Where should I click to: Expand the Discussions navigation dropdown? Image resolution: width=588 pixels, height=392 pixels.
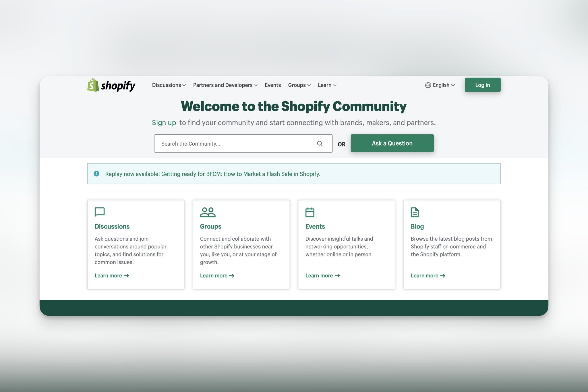pyautogui.click(x=169, y=85)
